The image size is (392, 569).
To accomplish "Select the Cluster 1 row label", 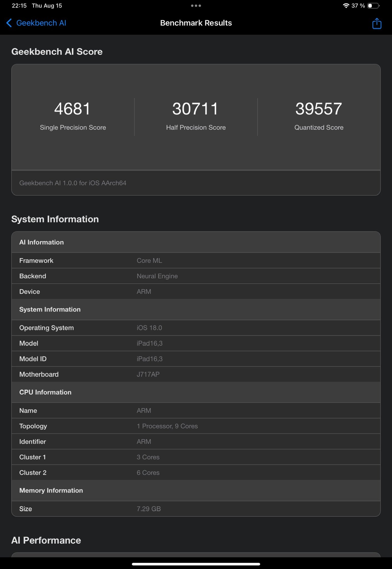I will 32,457.
